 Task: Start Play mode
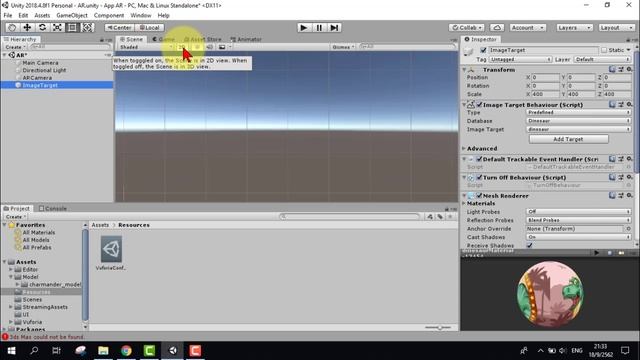[x=303, y=27]
